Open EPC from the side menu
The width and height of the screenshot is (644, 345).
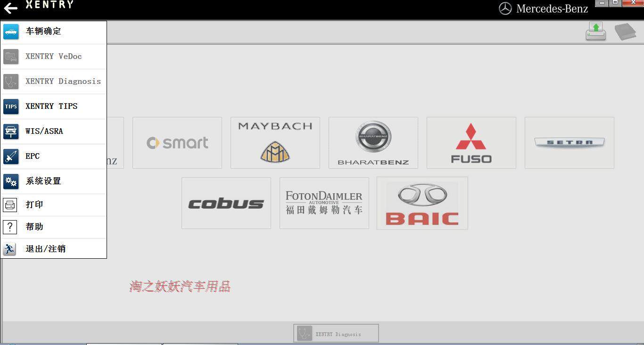pyautogui.click(x=54, y=156)
